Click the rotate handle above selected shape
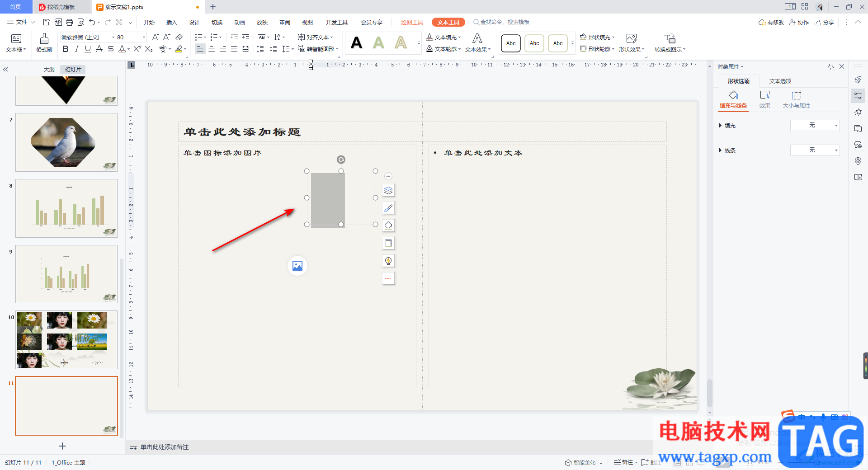This screenshot has width=868, height=470. tap(341, 159)
